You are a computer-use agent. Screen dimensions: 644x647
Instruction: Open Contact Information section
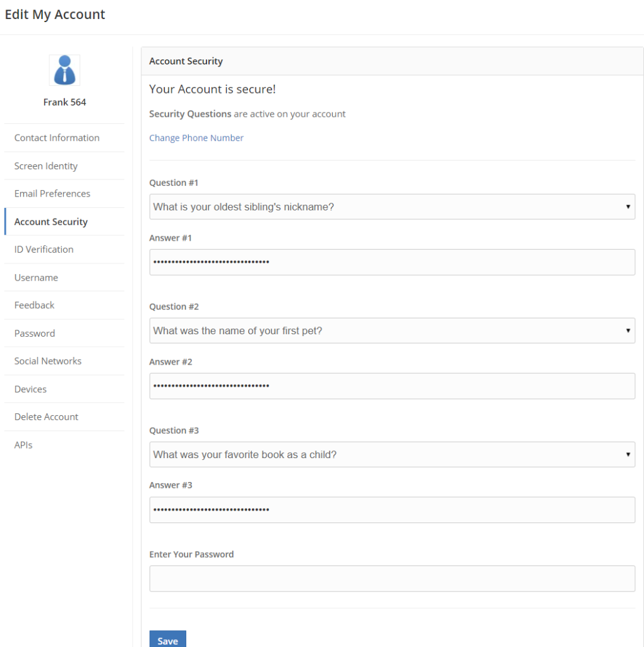[x=57, y=138]
